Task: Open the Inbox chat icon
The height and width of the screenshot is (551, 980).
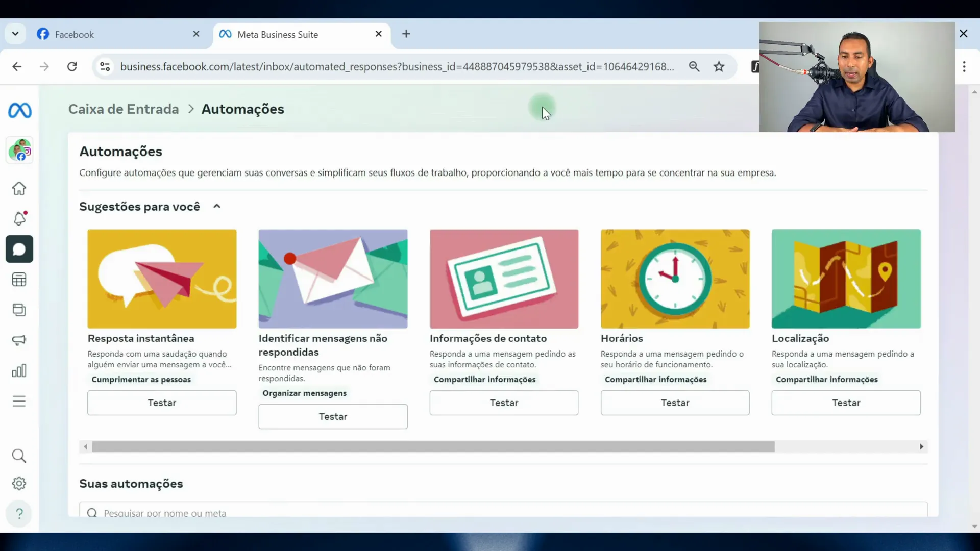Action: (x=19, y=249)
